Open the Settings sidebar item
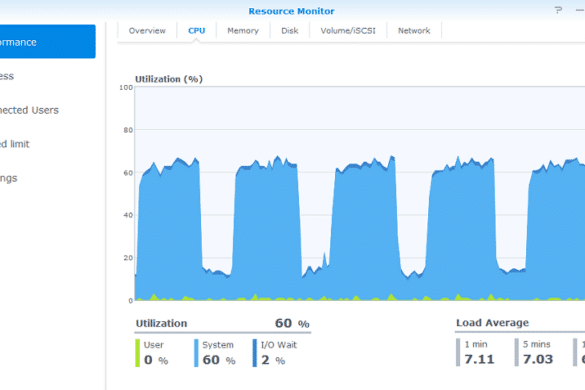585x390 pixels. (x=9, y=178)
